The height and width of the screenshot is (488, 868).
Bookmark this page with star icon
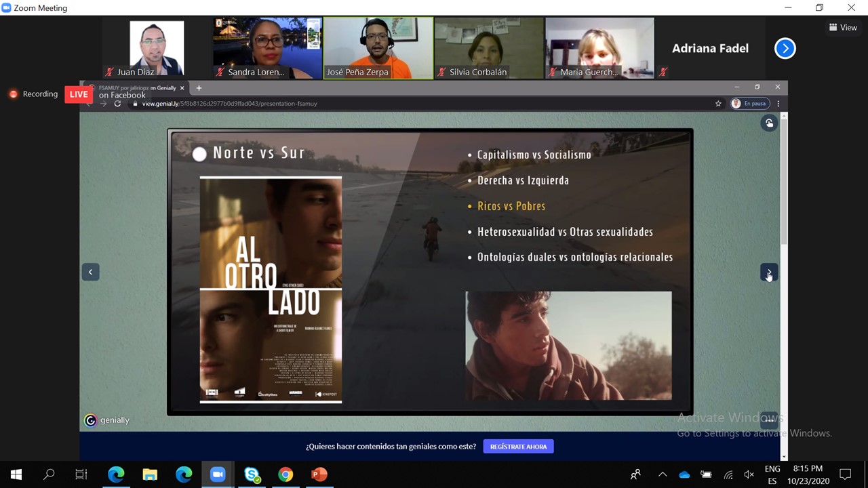[718, 104]
